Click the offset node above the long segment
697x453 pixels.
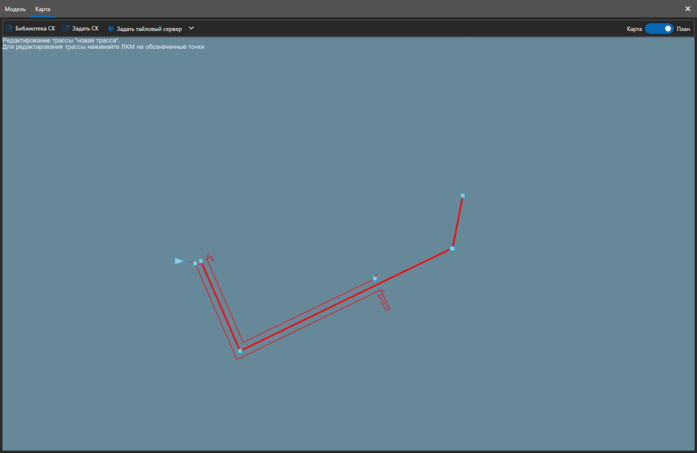pyautogui.click(x=375, y=279)
